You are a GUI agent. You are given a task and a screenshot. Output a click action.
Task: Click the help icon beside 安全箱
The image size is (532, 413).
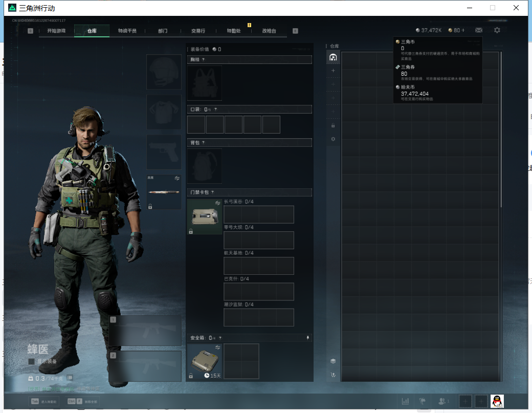click(x=220, y=338)
